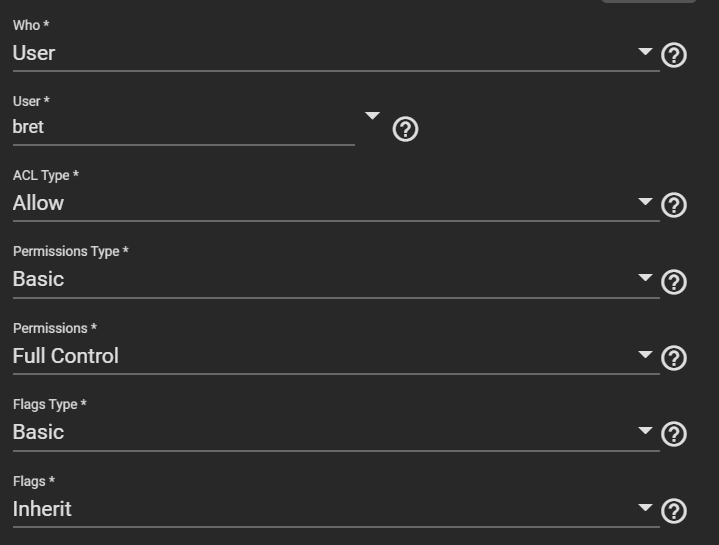This screenshot has height=545, width=719.
Task: Click 'Inherit' value in Flags field
Action: pyautogui.click(x=42, y=509)
